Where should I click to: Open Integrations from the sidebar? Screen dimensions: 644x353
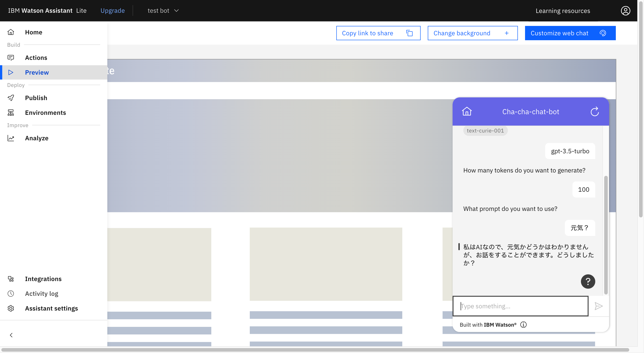(43, 279)
